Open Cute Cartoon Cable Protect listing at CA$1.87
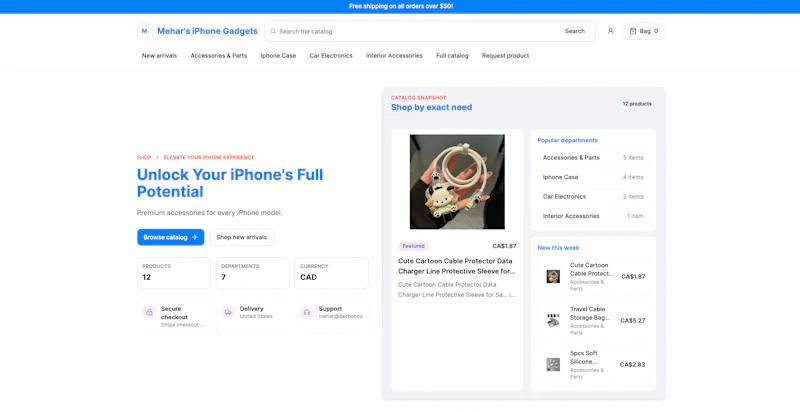800x412 pixels. point(593,276)
